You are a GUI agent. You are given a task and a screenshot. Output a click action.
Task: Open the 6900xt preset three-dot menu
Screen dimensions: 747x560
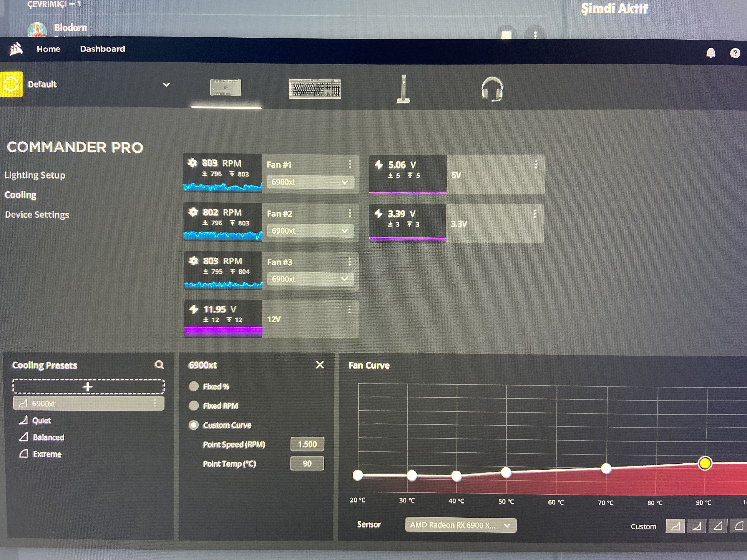click(155, 403)
